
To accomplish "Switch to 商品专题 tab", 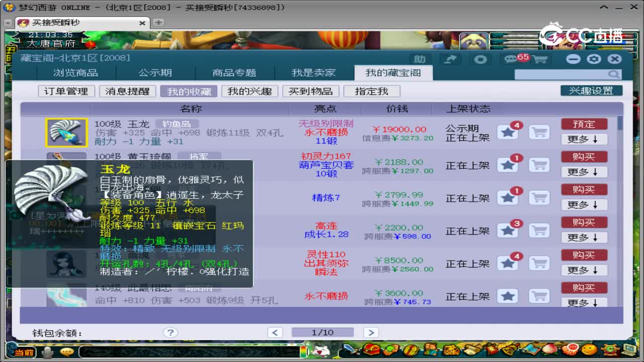I will point(234,73).
